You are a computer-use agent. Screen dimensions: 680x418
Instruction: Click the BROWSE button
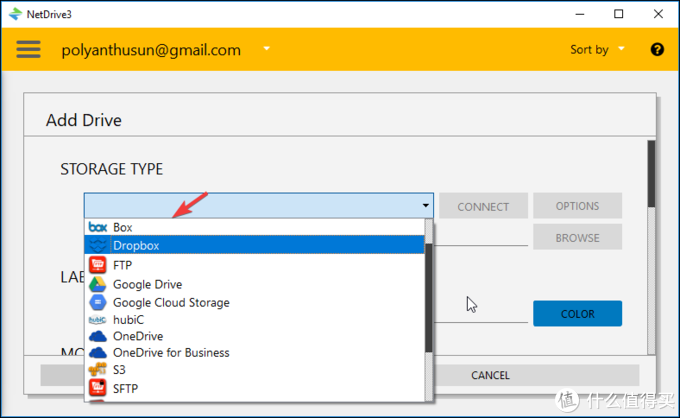click(x=577, y=237)
